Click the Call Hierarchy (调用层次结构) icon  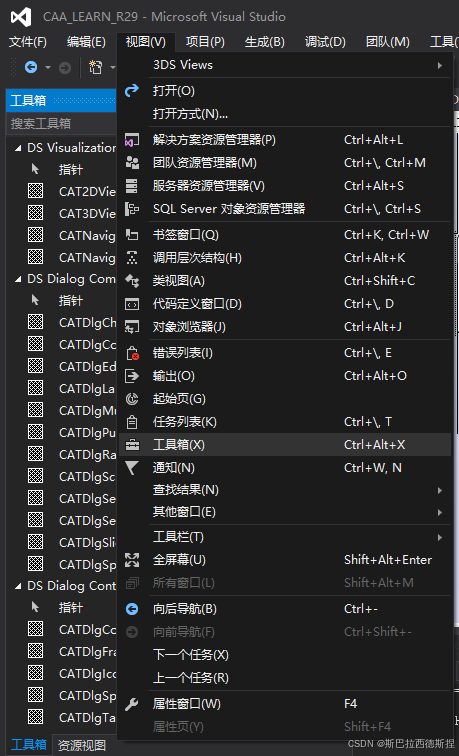[x=132, y=258]
